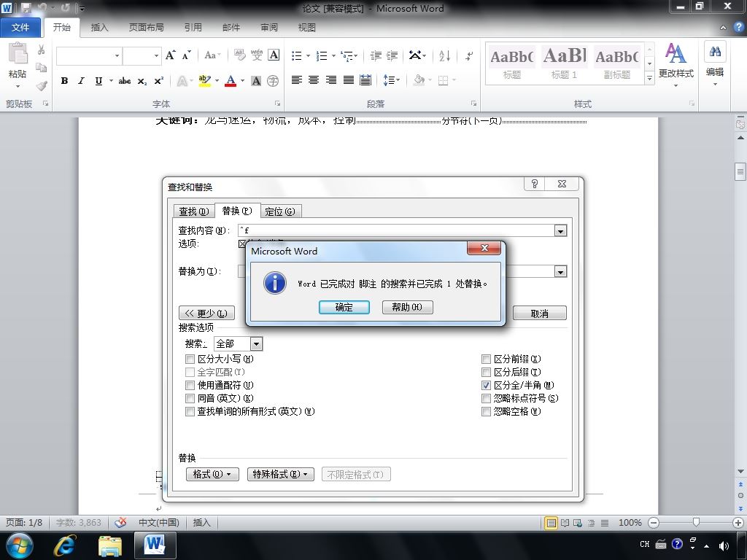The image size is (747, 560).
Task: Click the zoom in plus button
Action: tap(738, 523)
